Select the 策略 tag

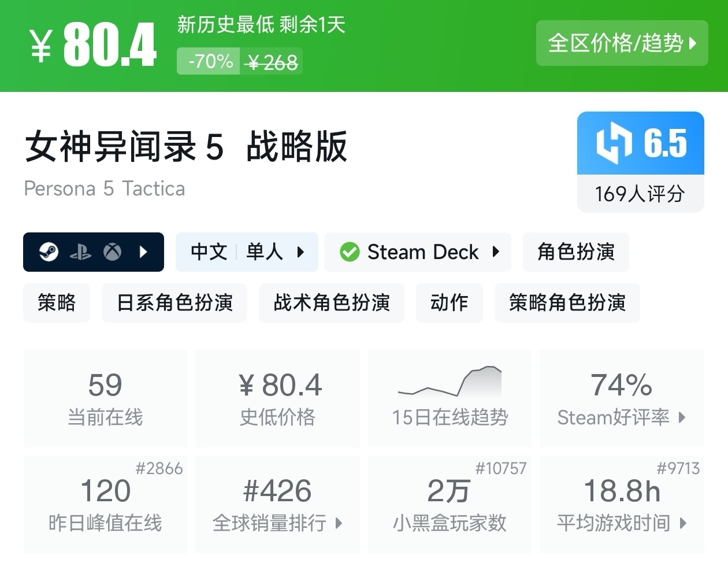tap(57, 302)
